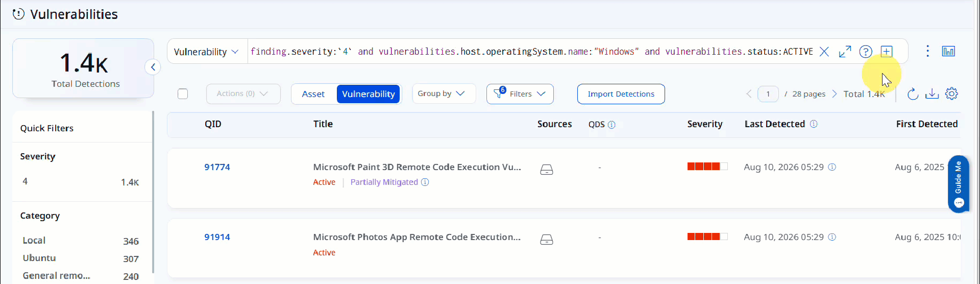Click the quick filters panel scrollbar
Screen dimensions: 980x284
pos(153,193)
